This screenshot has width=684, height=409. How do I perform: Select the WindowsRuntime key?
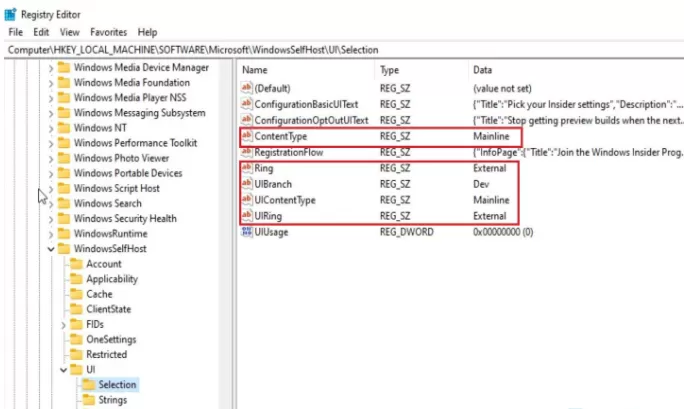(110, 234)
